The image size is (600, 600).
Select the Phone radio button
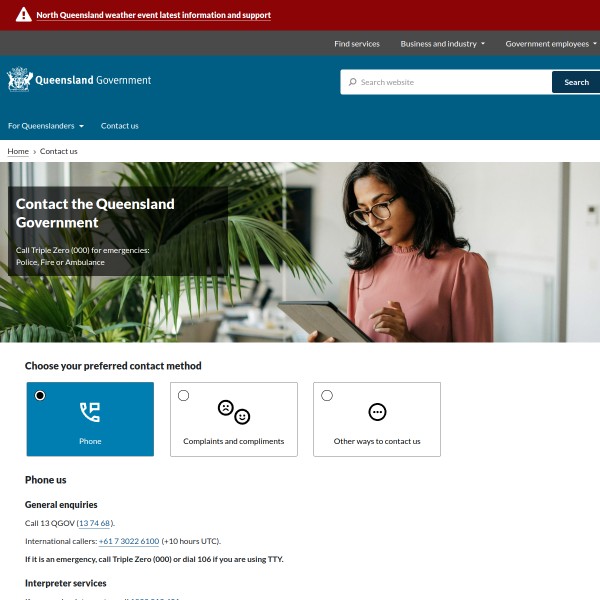pos(40,395)
